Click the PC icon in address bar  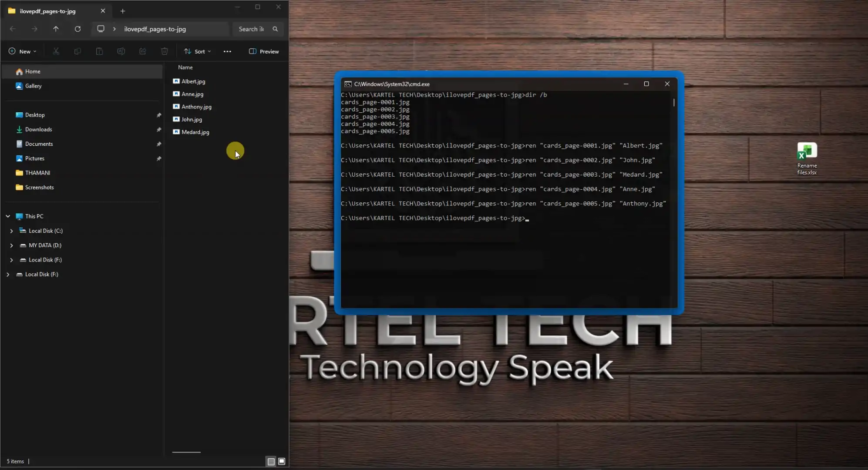coord(101,29)
